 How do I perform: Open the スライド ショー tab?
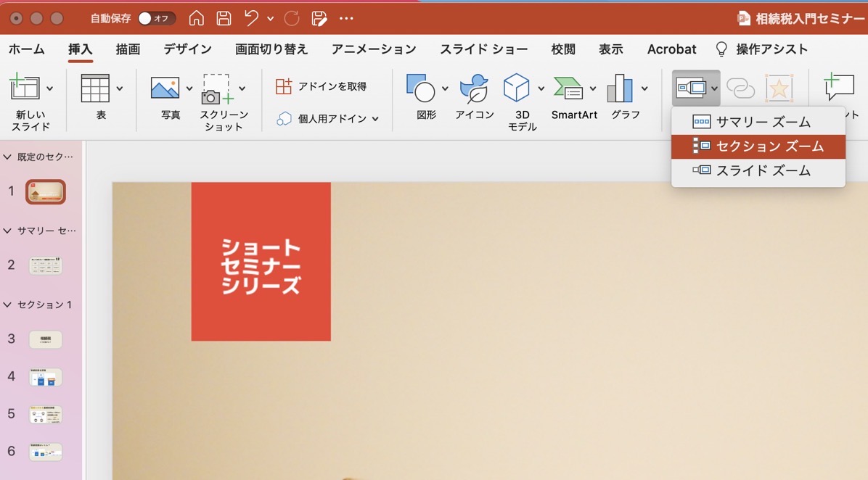484,49
